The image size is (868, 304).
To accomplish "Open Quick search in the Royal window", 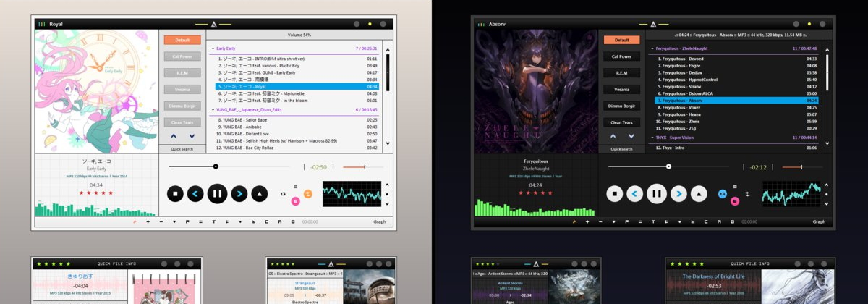I will 182,149.
